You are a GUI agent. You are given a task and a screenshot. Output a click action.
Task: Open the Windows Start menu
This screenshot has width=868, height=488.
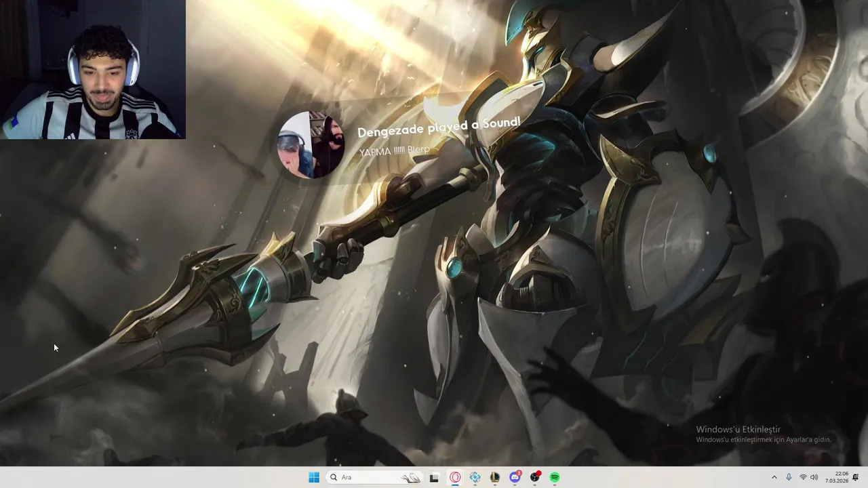click(313, 477)
